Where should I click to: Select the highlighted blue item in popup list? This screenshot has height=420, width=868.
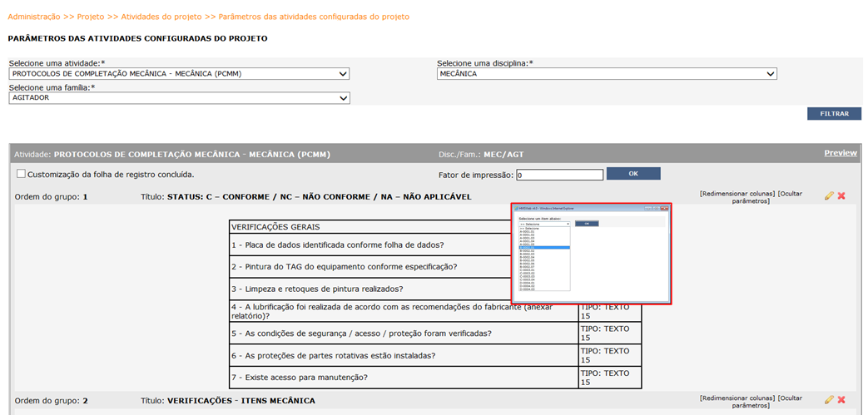tap(545, 248)
